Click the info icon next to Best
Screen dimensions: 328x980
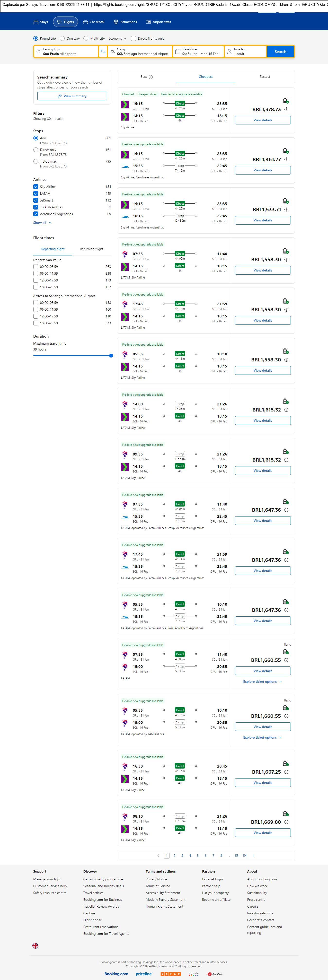(151, 77)
